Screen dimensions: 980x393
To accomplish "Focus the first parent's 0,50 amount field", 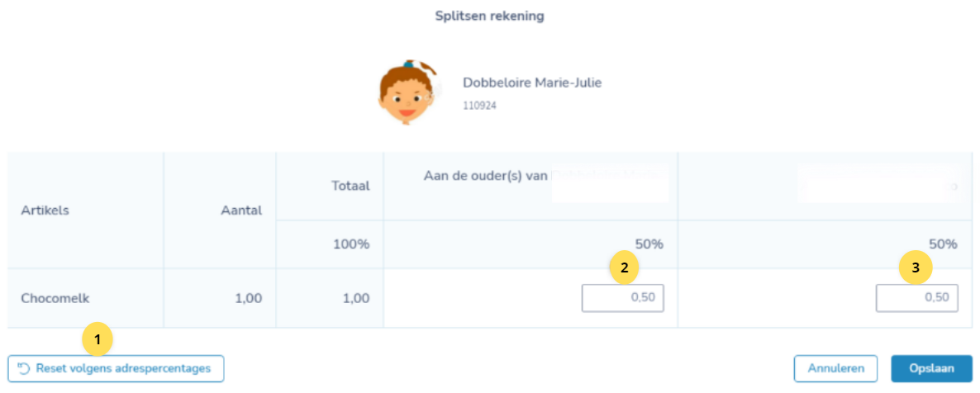I will click(x=622, y=298).
